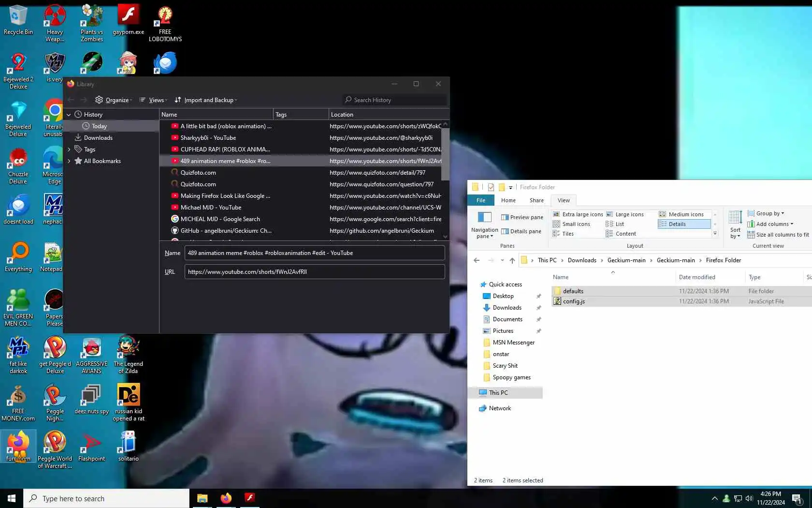Click Extra large icons layout in File Explorer

coord(578,214)
